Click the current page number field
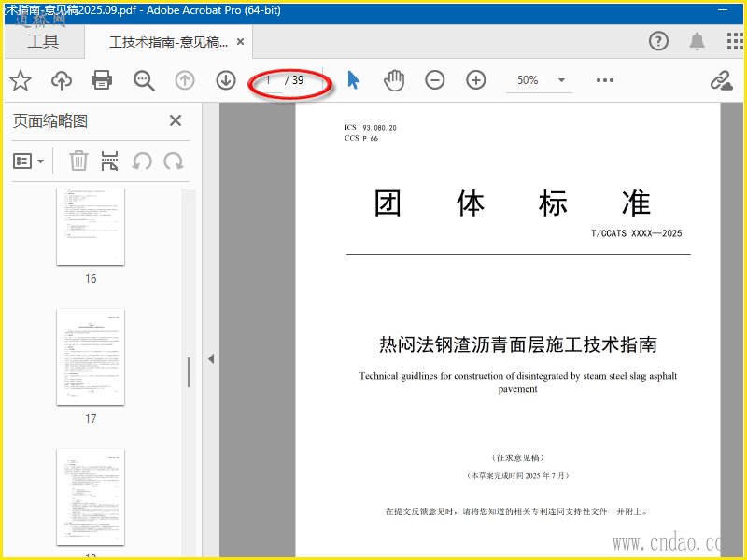747x560 pixels. pyautogui.click(x=269, y=80)
